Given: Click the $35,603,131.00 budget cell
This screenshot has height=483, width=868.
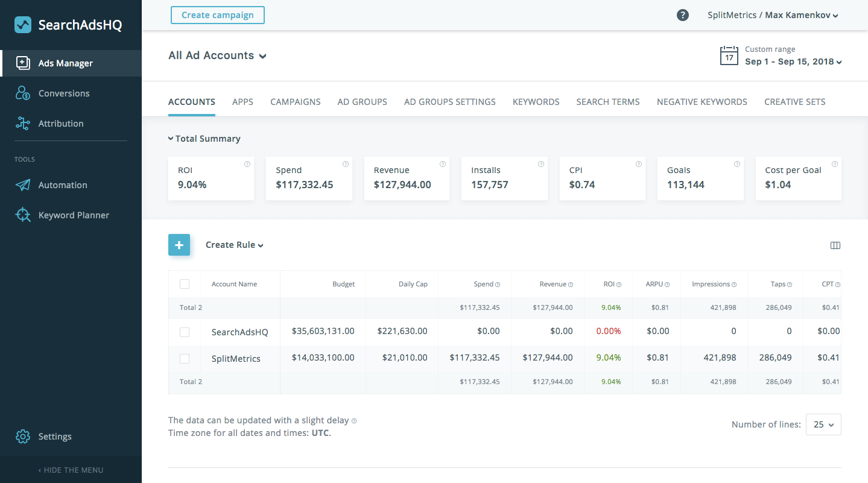Looking at the screenshot, I should coord(323,331).
